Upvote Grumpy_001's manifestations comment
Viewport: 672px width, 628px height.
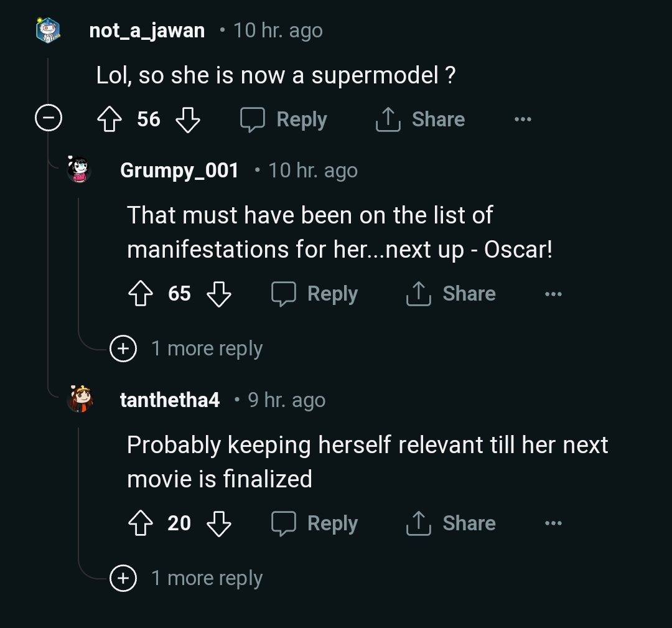pyautogui.click(x=141, y=294)
